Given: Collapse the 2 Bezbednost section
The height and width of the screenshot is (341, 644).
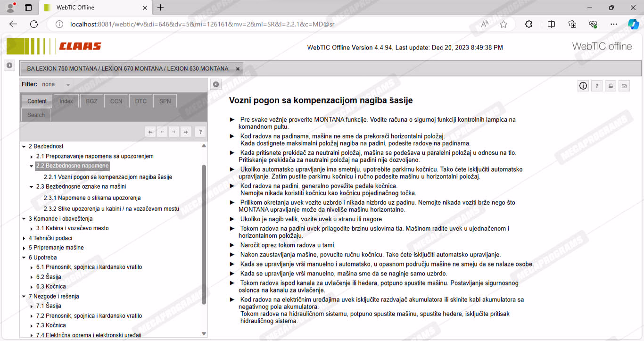Looking at the screenshot, I should pos(24,147).
